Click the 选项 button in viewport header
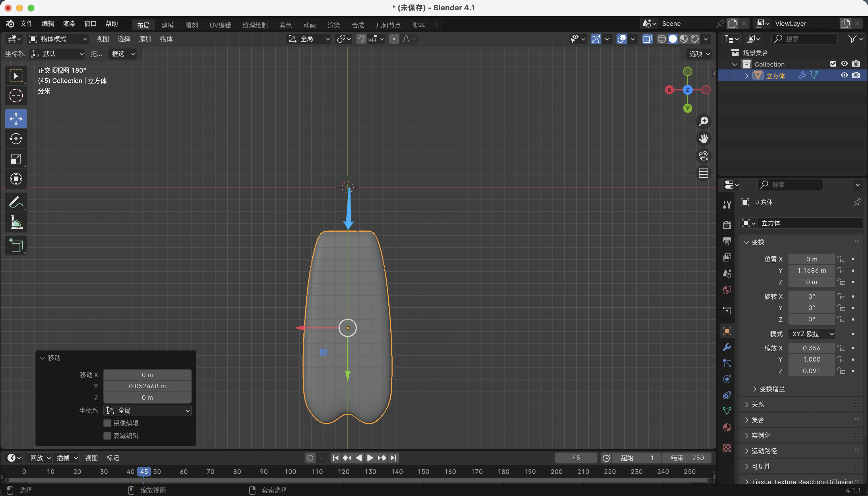The image size is (868, 496). (699, 53)
